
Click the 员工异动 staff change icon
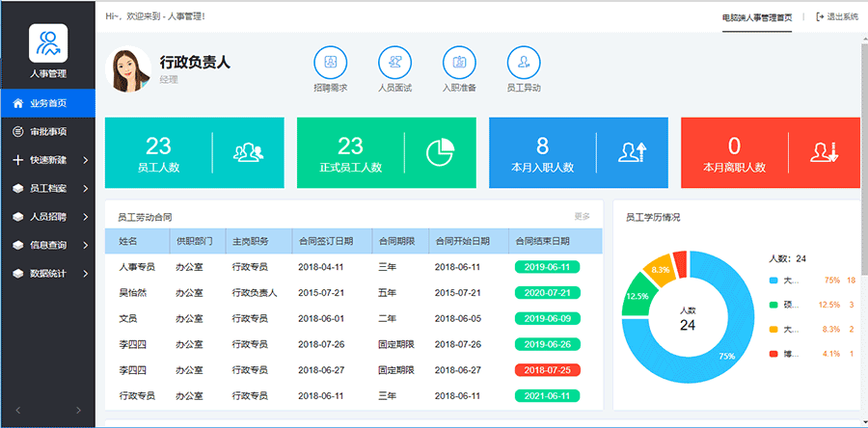click(x=523, y=64)
